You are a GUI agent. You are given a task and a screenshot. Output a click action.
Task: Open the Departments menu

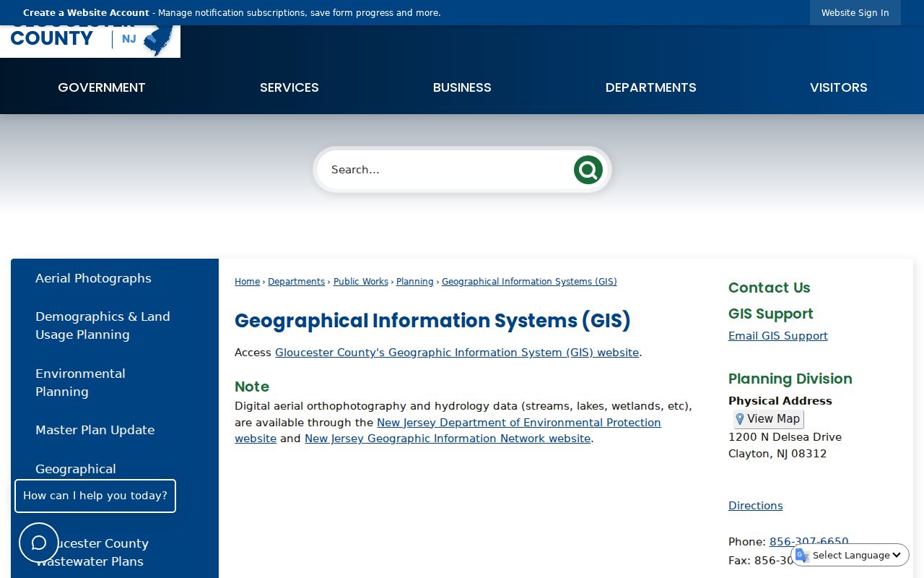click(651, 87)
